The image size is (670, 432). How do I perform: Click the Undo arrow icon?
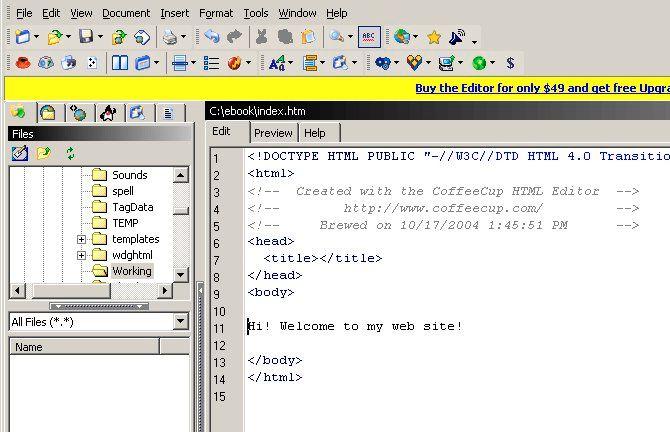pos(211,37)
